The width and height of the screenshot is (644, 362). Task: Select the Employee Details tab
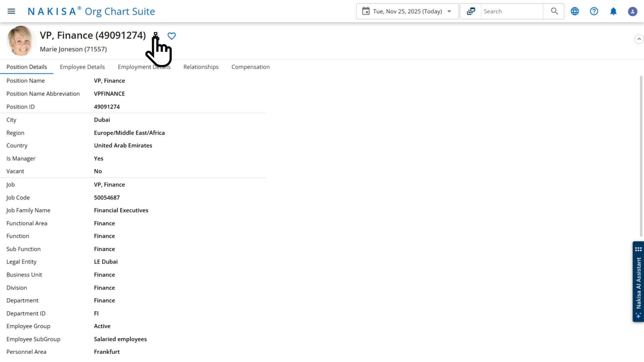pyautogui.click(x=82, y=67)
